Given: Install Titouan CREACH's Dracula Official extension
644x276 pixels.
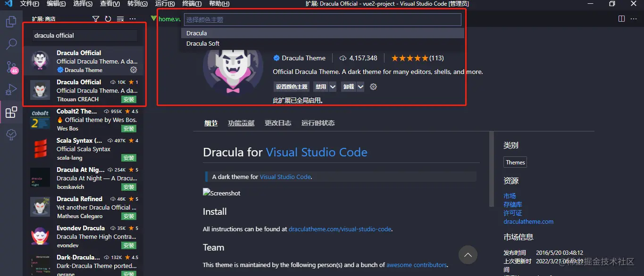Looking at the screenshot, I should tap(128, 99).
